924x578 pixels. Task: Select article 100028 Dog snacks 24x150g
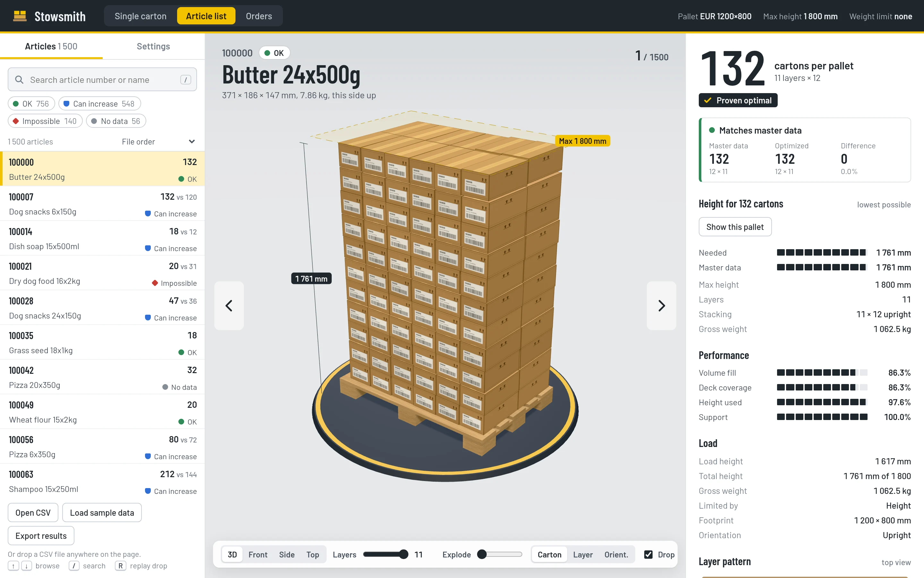(102, 308)
